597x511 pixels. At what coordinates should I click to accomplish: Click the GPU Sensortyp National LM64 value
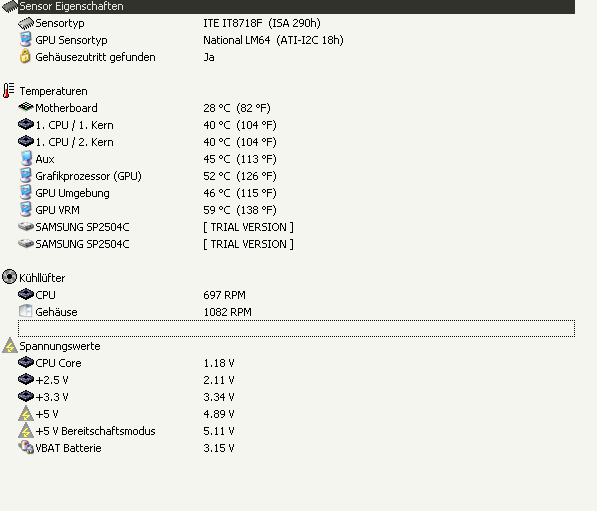[273, 40]
